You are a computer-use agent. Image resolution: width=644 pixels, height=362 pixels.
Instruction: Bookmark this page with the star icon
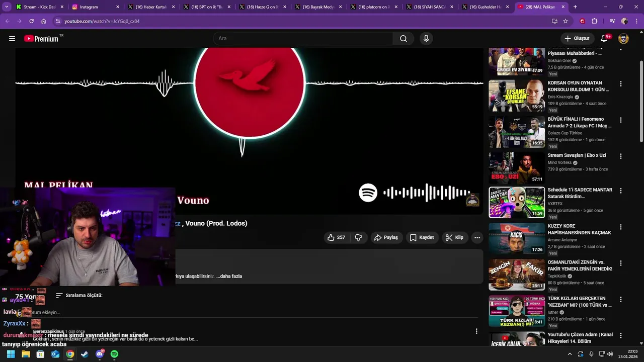566,21
